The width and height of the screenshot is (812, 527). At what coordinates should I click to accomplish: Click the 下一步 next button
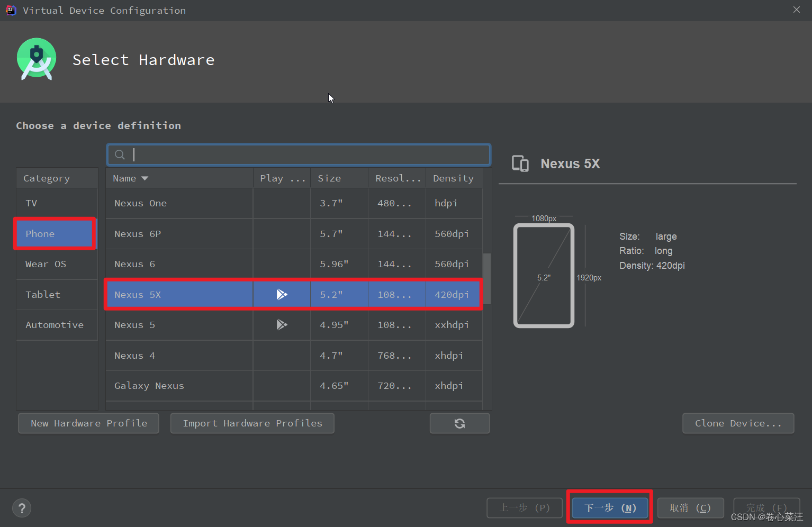609,507
